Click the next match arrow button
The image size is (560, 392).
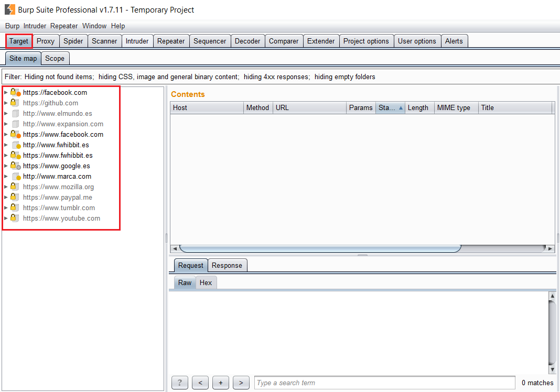tap(241, 383)
